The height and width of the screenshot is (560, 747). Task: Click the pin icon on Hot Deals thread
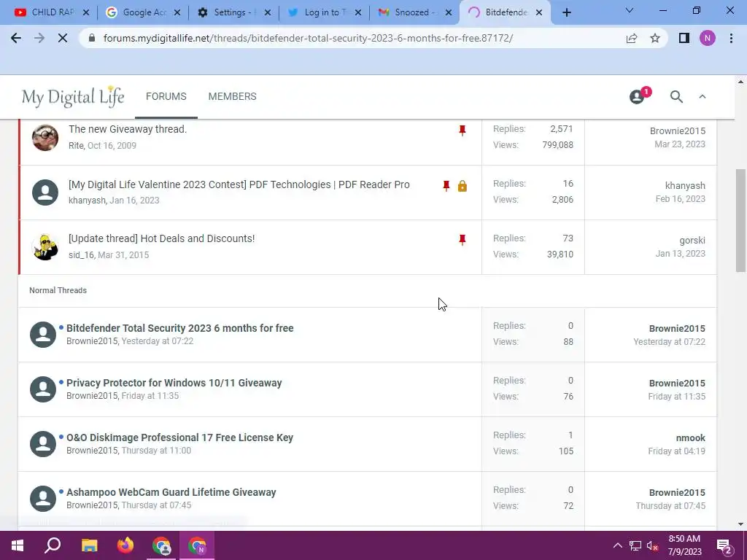tap(462, 239)
